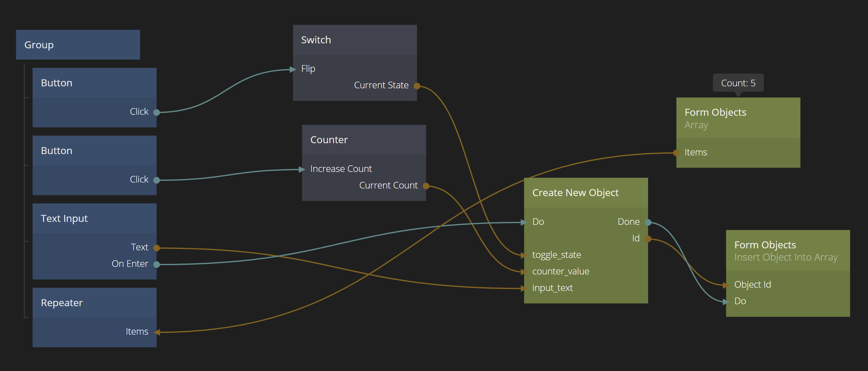Click Create New Object's Done output port

pos(648,222)
